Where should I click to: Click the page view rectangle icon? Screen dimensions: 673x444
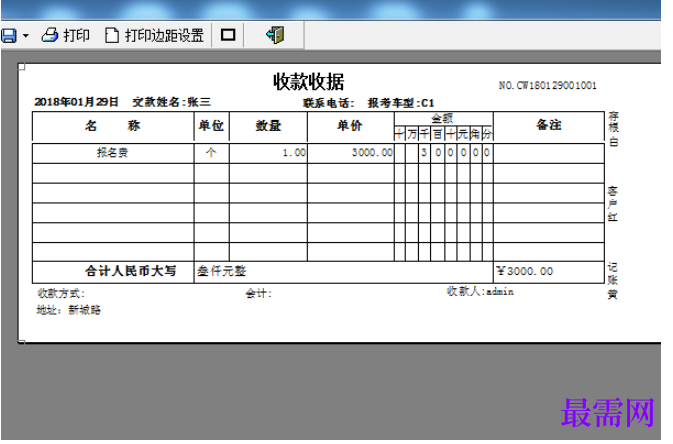(x=228, y=35)
